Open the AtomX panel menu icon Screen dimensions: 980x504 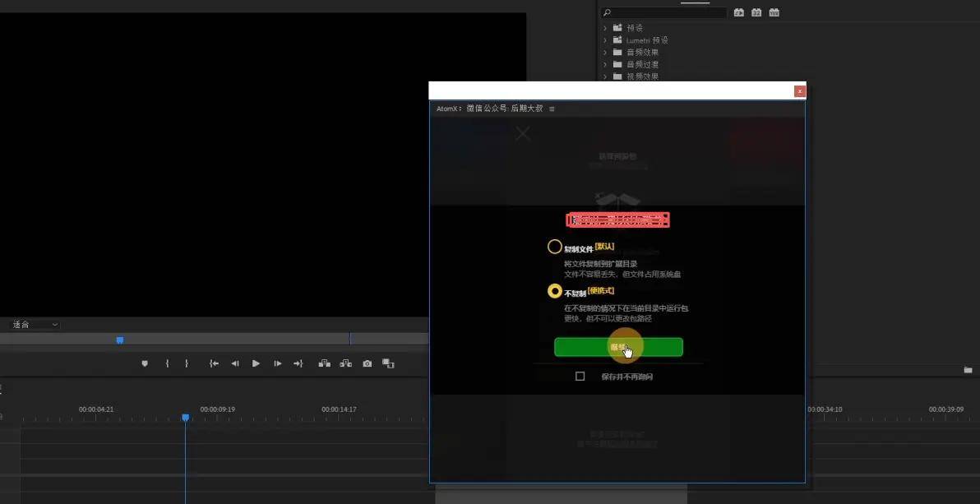tap(552, 109)
